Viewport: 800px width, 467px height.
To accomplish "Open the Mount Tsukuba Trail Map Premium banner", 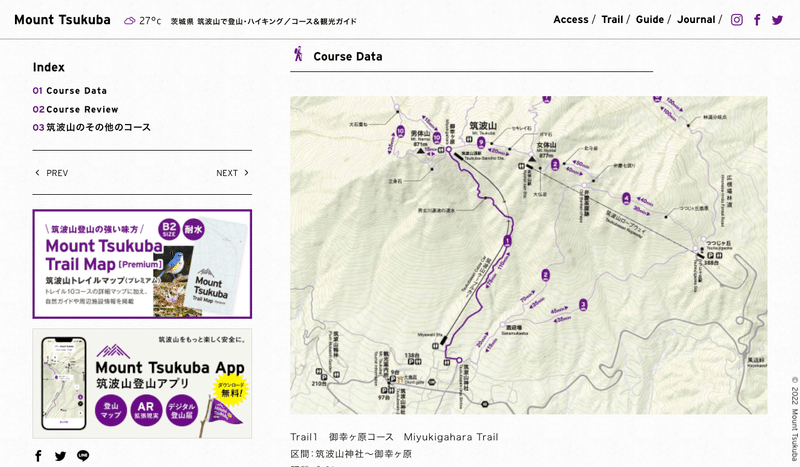I will 142,264.
